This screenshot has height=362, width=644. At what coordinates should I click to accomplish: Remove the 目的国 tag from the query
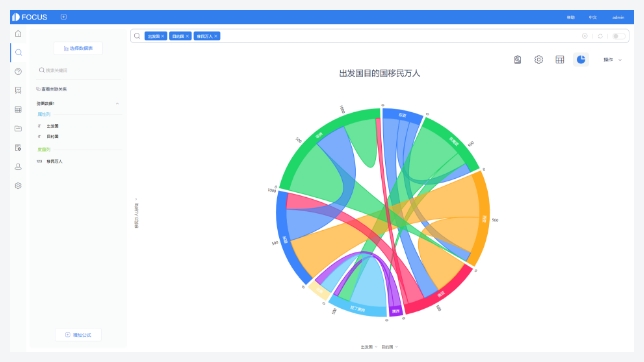187,36
